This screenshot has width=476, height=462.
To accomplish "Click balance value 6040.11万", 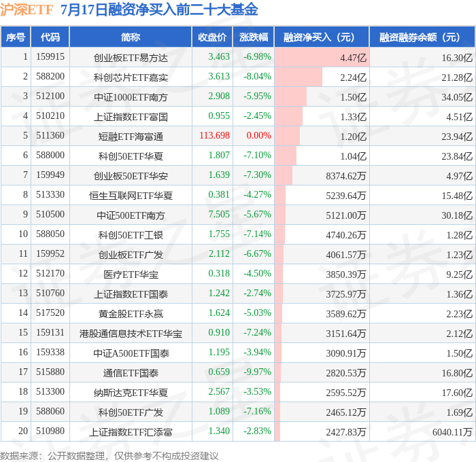I will [x=452, y=432].
